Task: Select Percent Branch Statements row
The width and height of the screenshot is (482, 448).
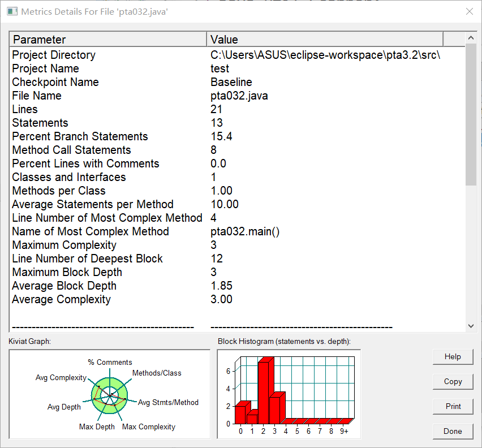Action: click(x=237, y=136)
